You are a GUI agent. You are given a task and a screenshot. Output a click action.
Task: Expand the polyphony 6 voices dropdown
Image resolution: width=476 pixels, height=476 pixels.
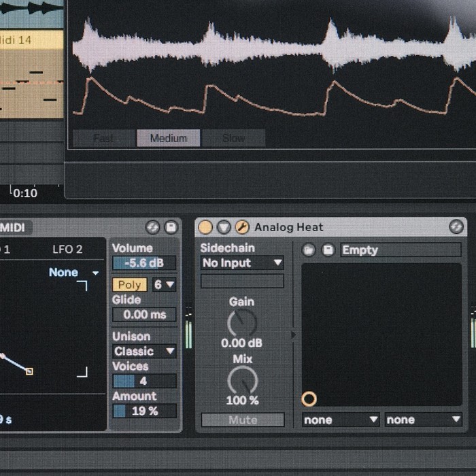pos(165,285)
